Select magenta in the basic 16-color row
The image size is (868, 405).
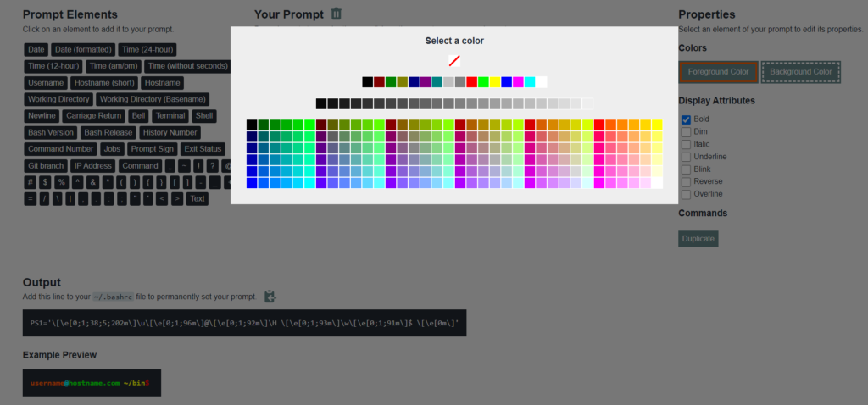click(x=518, y=82)
